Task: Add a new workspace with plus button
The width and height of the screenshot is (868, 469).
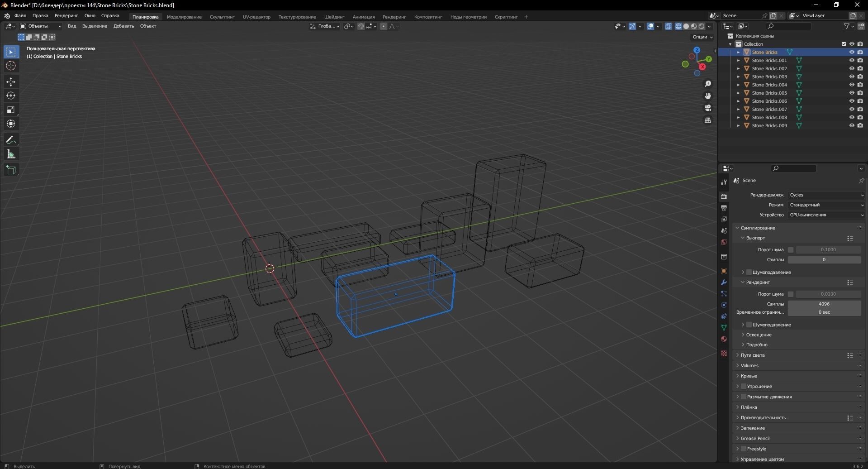Action: pos(526,17)
